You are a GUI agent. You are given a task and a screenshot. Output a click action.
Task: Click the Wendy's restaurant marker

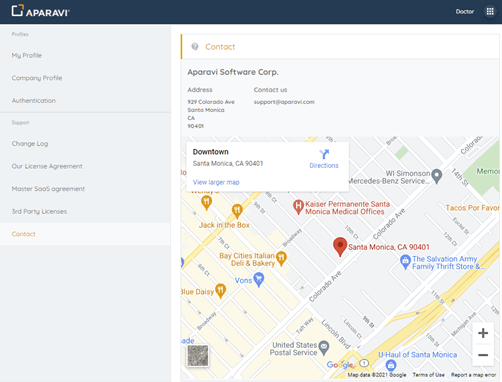pos(206,203)
